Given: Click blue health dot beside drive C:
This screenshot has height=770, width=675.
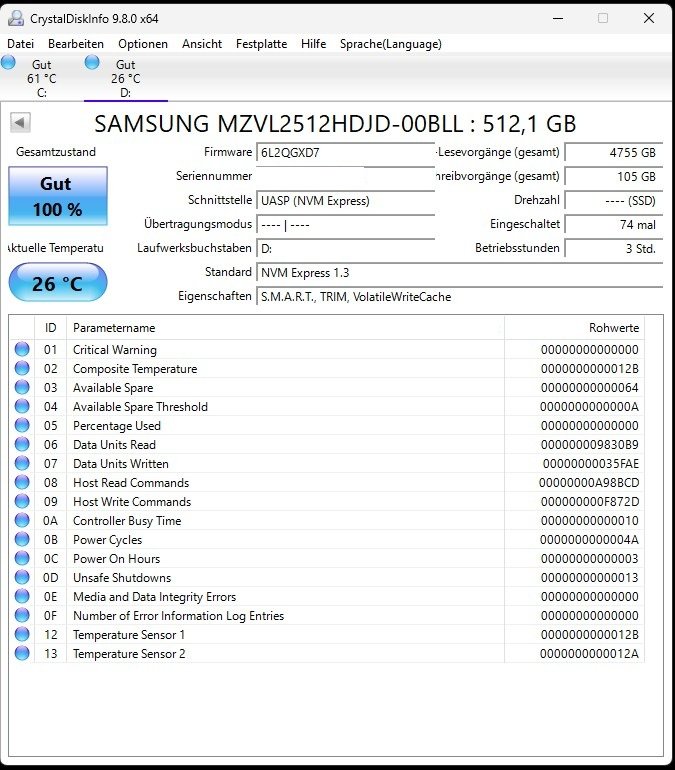Looking at the screenshot, I should [x=8, y=62].
